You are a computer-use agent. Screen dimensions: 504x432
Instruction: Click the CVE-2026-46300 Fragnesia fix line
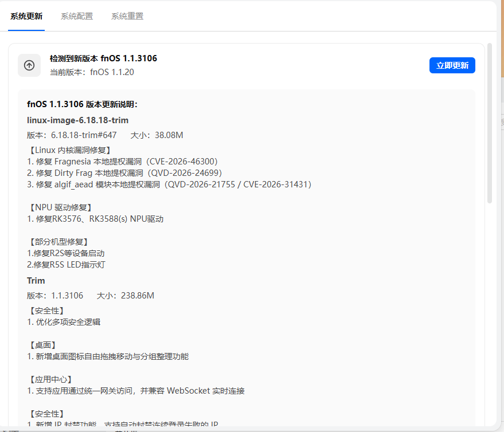(123, 162)
